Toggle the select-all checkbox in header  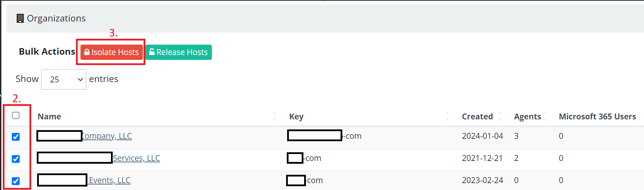pyautogui.click(x=16, y=115)
